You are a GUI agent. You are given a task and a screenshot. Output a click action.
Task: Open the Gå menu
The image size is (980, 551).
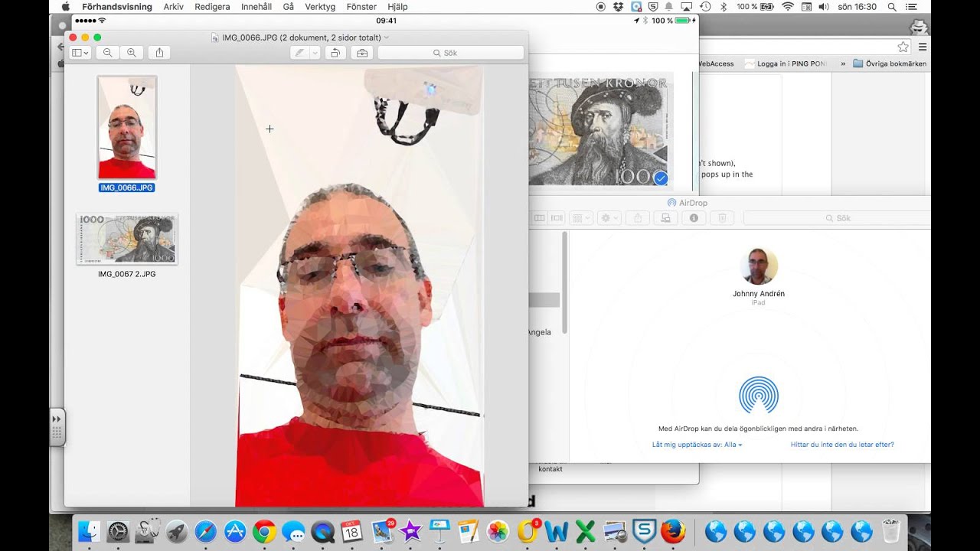(288, 7)
